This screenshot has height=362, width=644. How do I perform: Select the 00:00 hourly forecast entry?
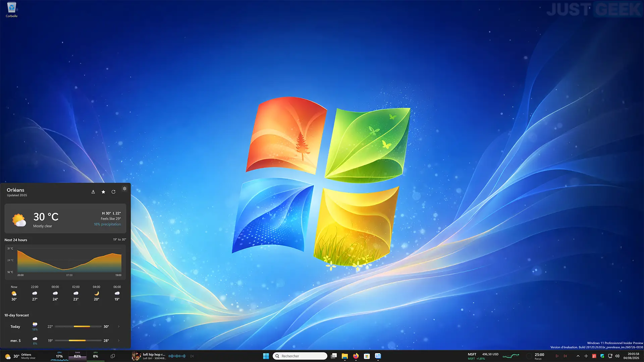tap(55, 293)
